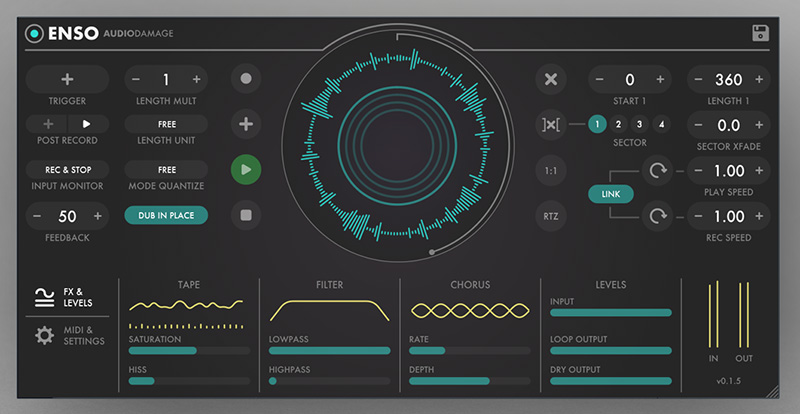800x414 pixels.
Task: Decrease Feedback with minus
Action: [x=37, y=216]
